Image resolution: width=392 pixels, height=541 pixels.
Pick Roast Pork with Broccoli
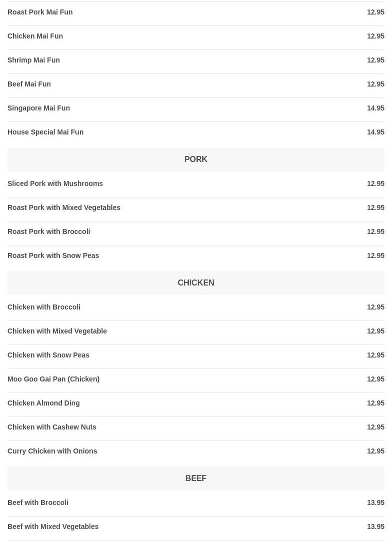click(49, 231)
